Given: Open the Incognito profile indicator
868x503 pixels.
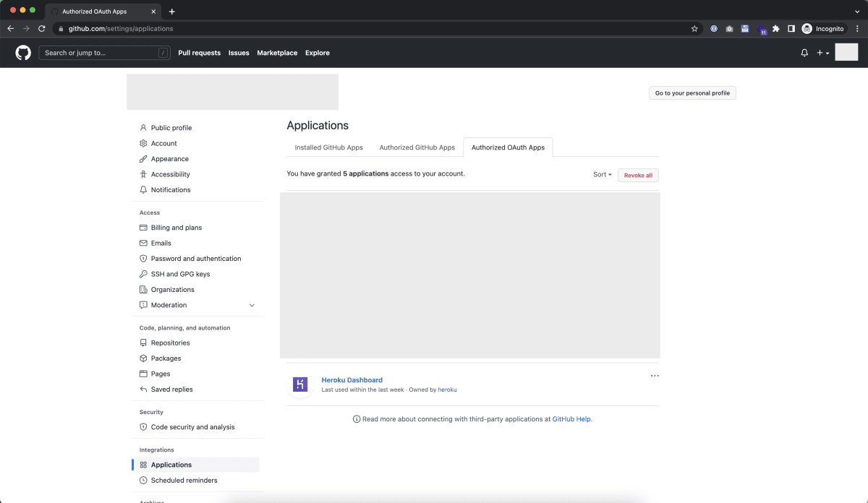Looking at the screenshot, I should coord(823,29).
